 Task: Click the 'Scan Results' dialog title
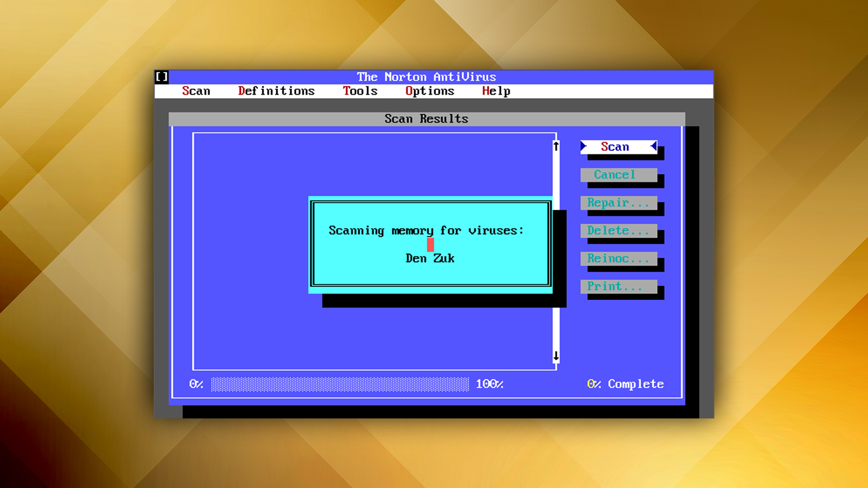coord(426,119)
